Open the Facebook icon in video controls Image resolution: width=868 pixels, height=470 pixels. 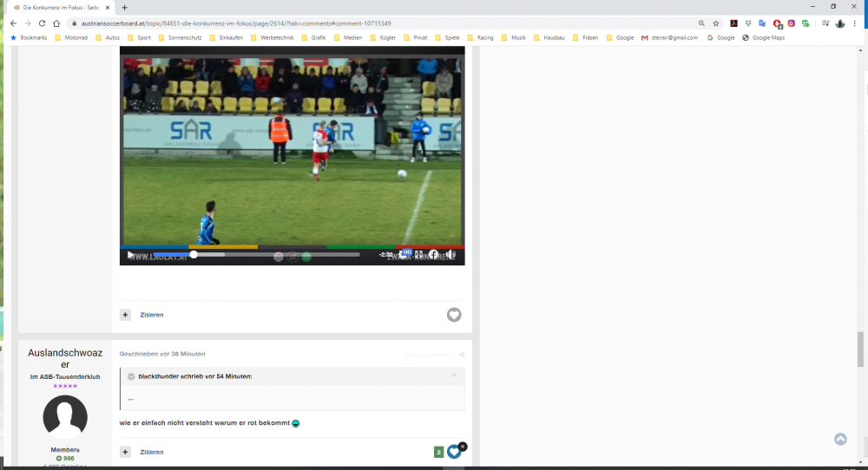pyautogui.click(x=433, y=254)
